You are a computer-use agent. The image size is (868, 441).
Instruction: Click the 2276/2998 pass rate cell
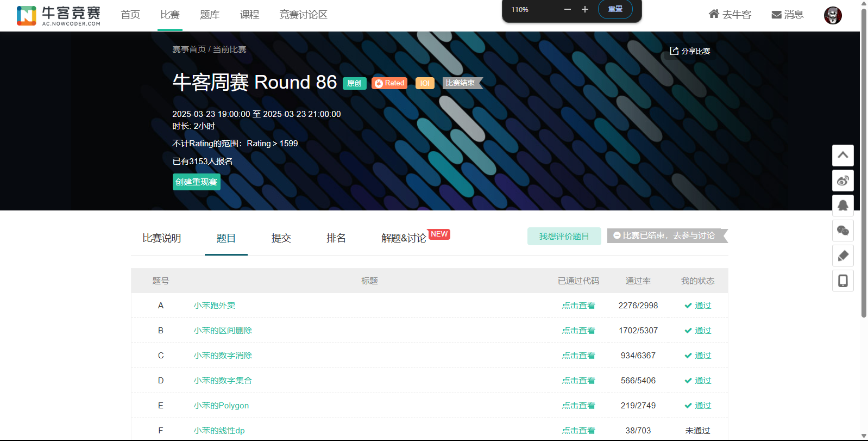click(638, 306)
